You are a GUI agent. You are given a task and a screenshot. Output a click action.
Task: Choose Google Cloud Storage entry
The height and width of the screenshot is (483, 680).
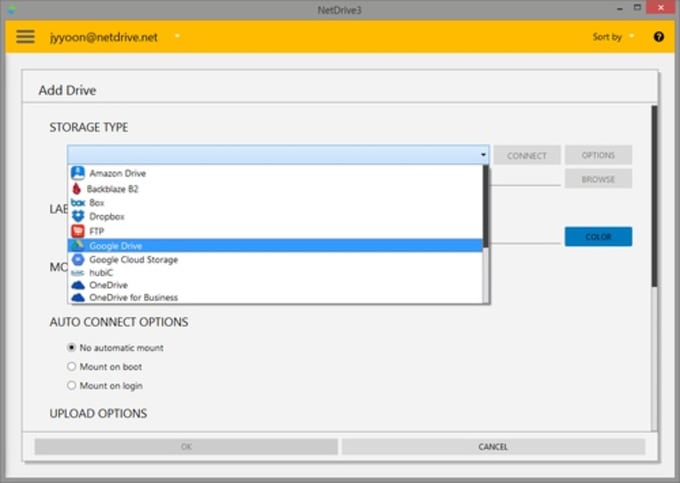[275, 259]
